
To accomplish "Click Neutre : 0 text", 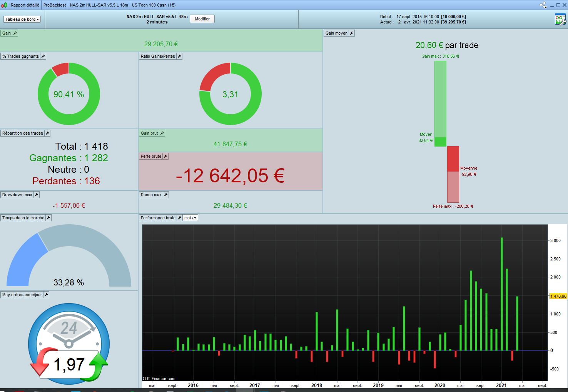I will 68,169.
